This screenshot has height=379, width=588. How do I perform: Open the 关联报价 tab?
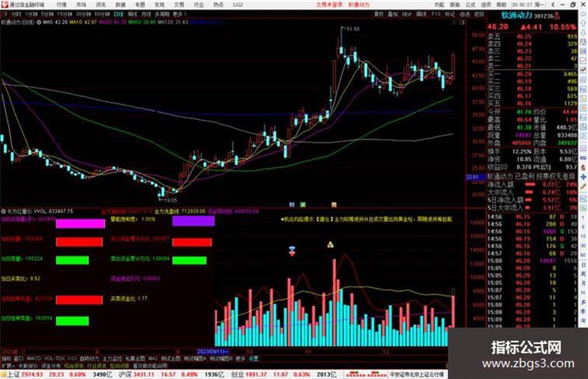pos(28,366)
